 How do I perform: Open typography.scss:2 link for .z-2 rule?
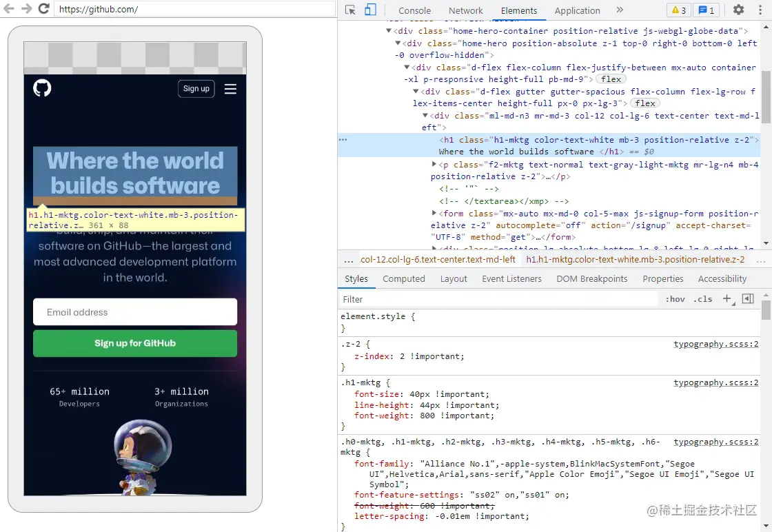[716, 344]
